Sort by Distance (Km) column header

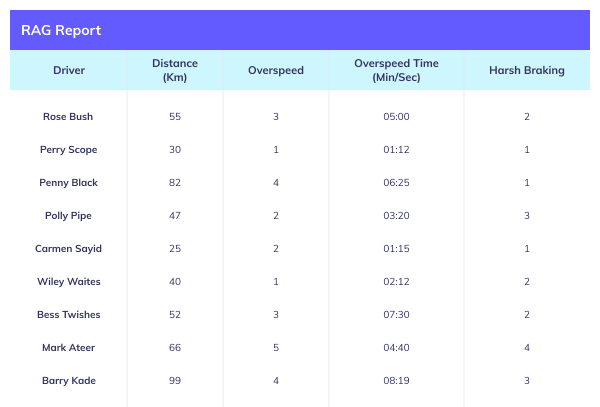click(175, 70)
